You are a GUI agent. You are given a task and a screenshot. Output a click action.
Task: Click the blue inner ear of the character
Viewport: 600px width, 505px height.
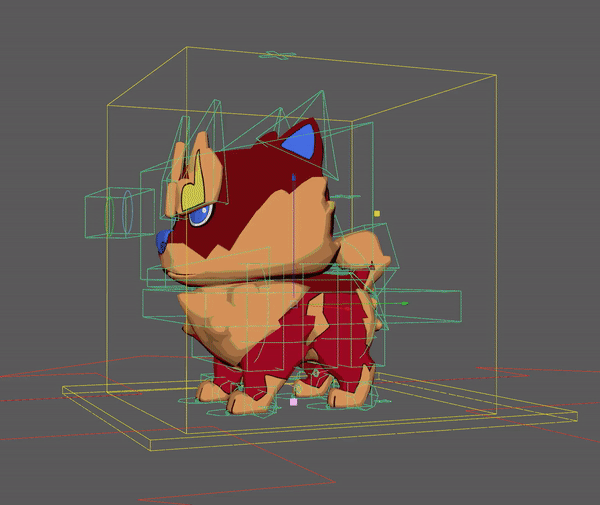tap(299, 141)
